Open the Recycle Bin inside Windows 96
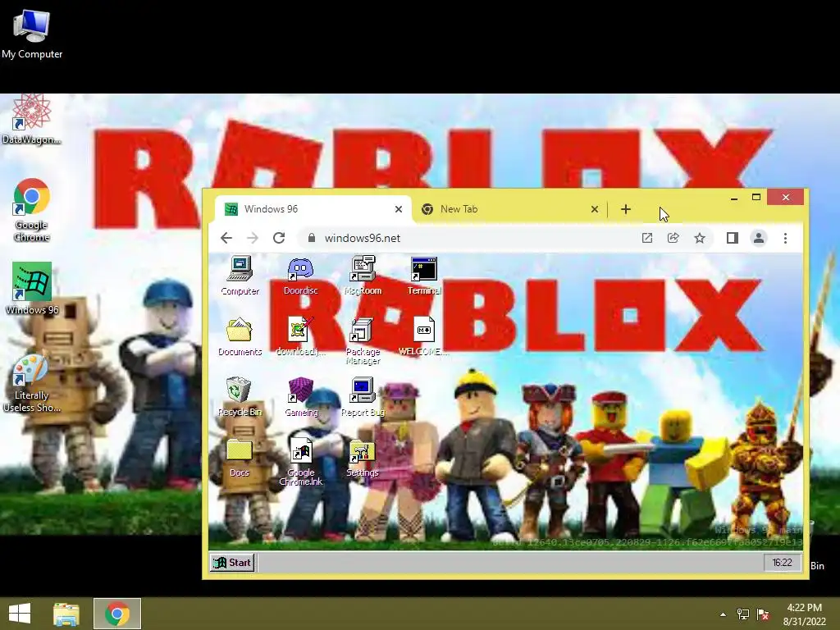 coord(240,397)
